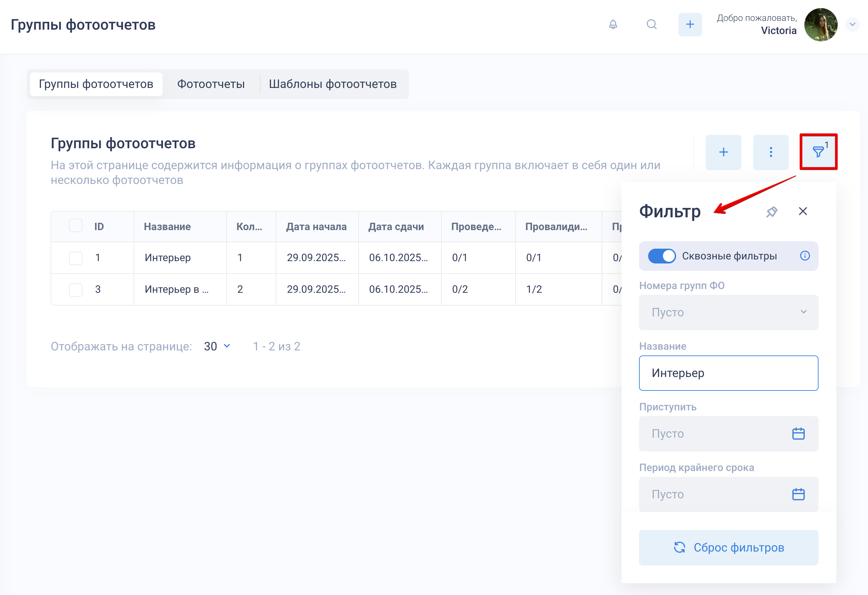Open search with the magnifier icon
Screen dimensions: 868x595
pos(652,25)
